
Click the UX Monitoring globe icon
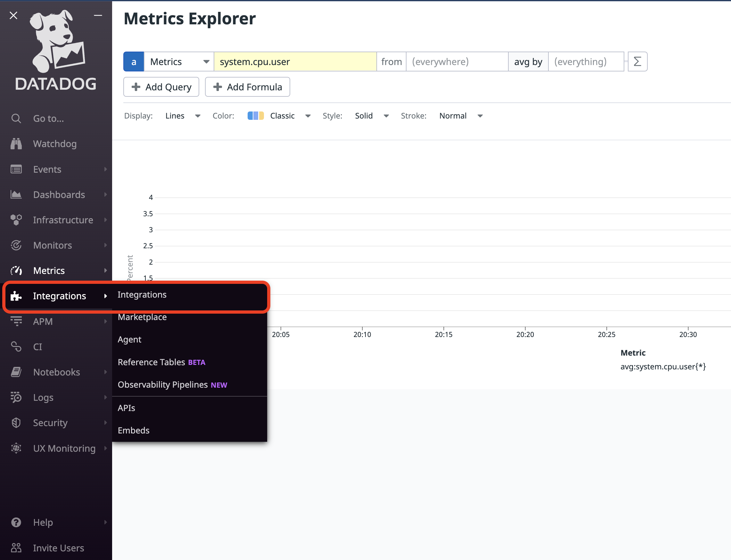[16, 448]
